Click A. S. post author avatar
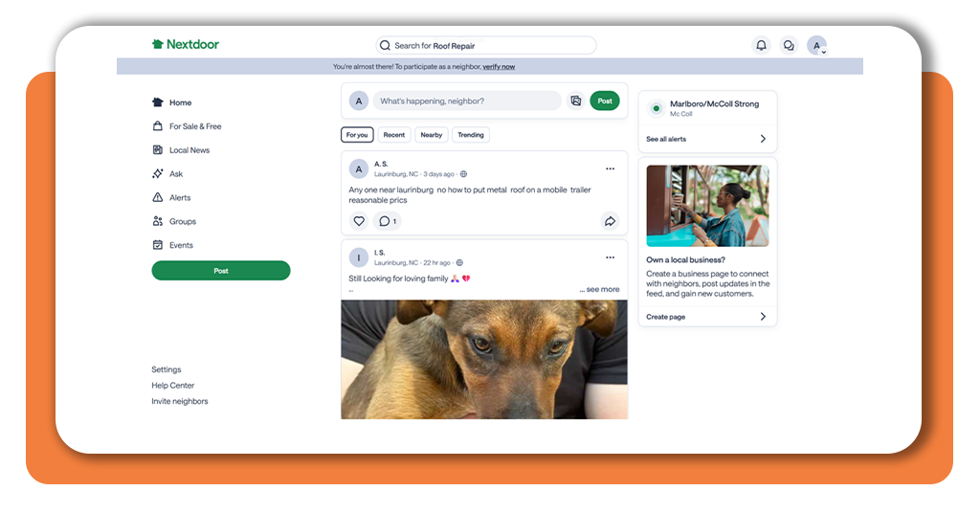This screenshot has width=980, height=513. pyautogui.click(x=359, y=169)
